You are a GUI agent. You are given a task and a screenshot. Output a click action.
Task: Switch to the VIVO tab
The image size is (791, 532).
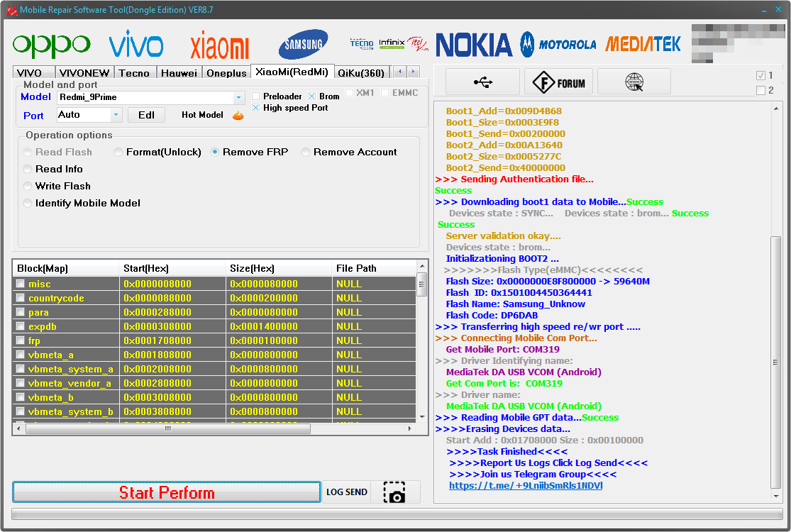pyautogui.click(x=33, y=73)
